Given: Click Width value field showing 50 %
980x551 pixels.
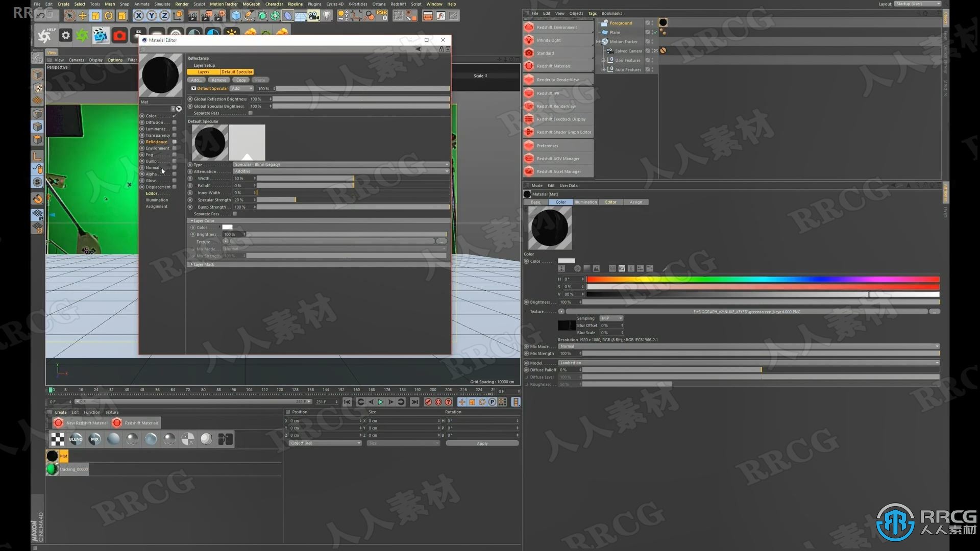Looking at the screenshot, I should [x=244, y=179].
